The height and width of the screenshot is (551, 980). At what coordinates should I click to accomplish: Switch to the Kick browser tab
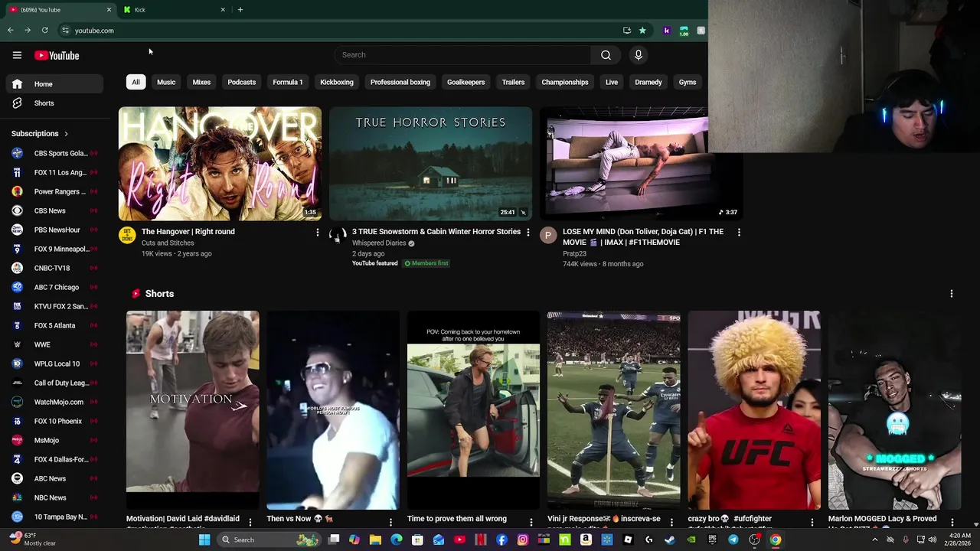pyautogui.click(x=175, y=10)
